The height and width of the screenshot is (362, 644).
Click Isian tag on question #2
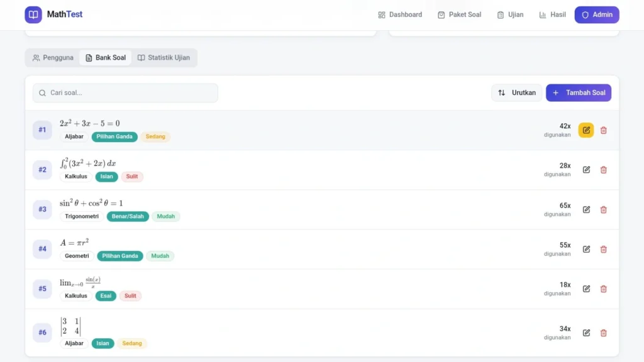click(106, 177)
